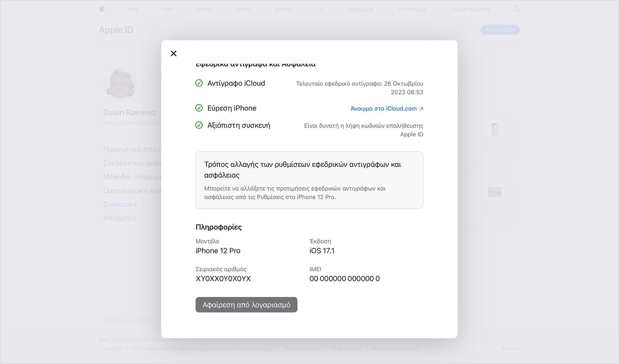
Task: Open the Υποστήριξη menu item
Action: pyautogui.click(x=412, y=9)
